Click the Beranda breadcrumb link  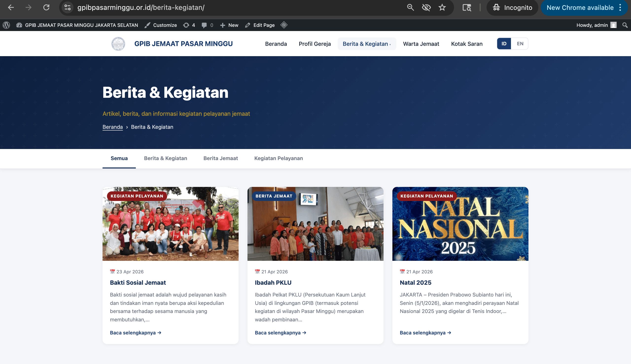113,127
